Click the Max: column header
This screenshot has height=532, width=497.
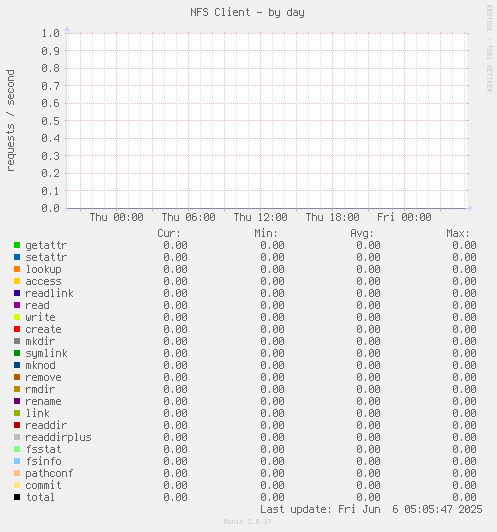point(458,233)
